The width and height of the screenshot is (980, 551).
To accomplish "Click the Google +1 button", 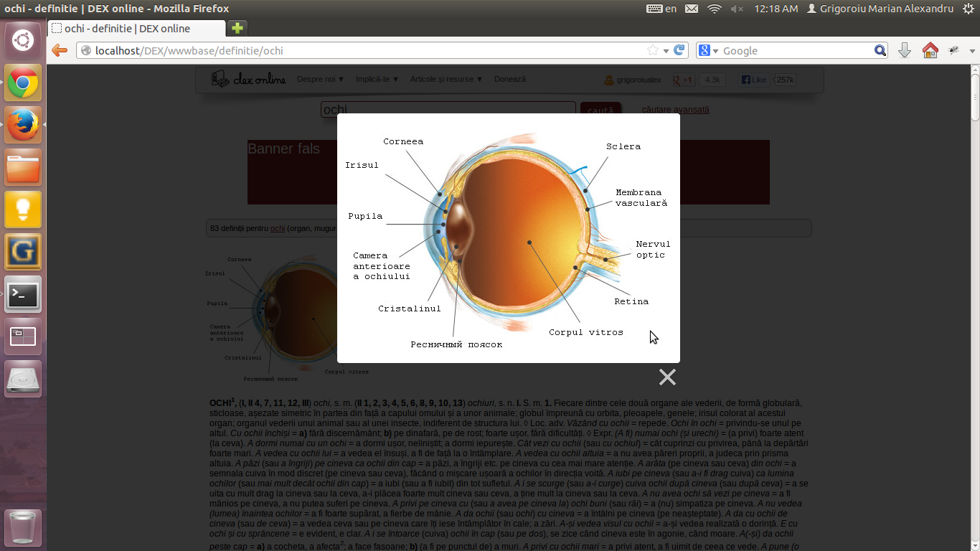I will [x=683, y=80].
